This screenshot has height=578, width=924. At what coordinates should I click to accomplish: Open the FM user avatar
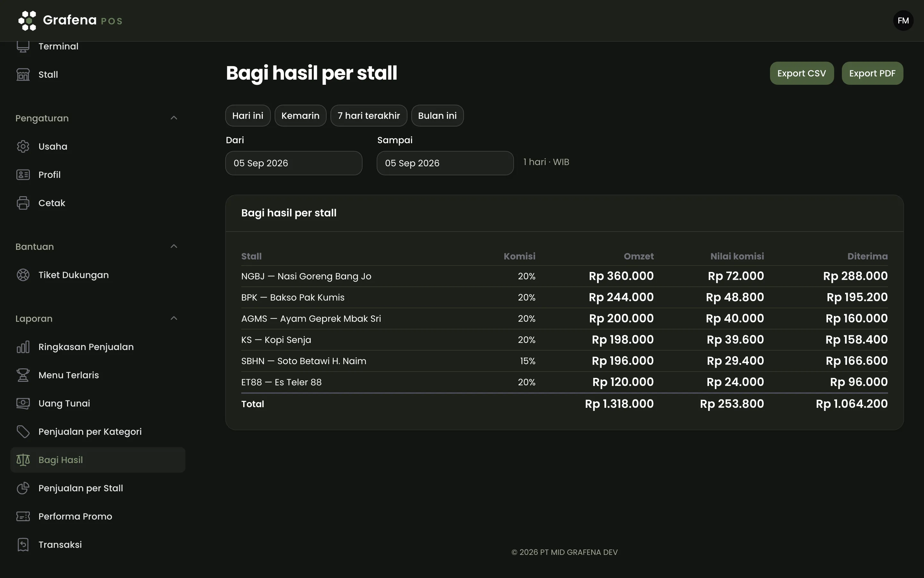coord(903,21)
